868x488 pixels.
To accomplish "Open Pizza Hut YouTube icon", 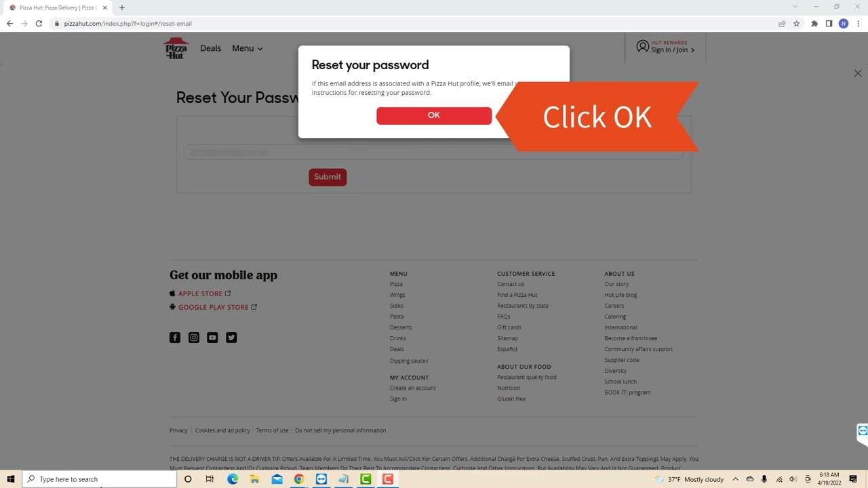I will pyautogui.click(x=212, y=338).
